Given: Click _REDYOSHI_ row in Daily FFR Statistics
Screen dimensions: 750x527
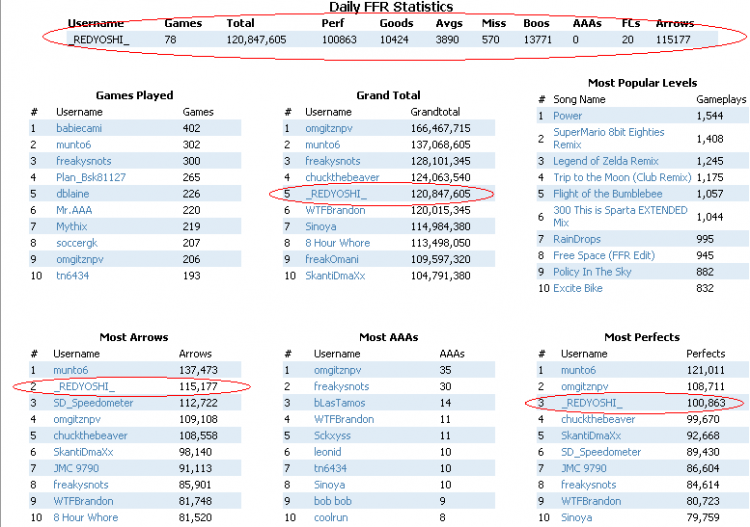Looking at the screenshot, I should point(100,39).
